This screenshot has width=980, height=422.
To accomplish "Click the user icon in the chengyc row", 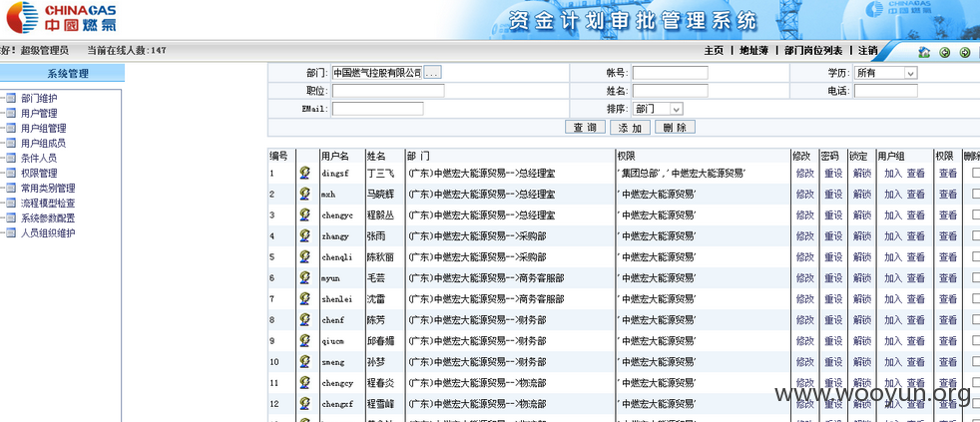I will [x=304, y=214].
